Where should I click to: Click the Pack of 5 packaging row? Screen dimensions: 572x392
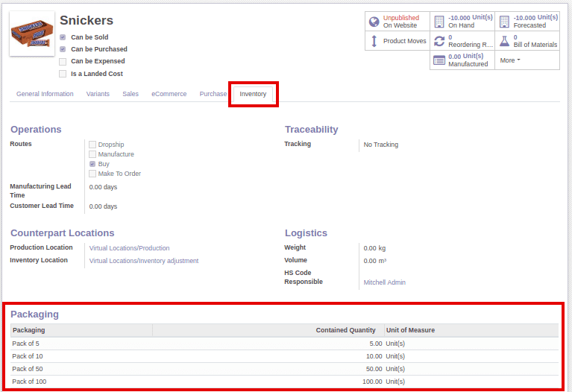[285, 344]
